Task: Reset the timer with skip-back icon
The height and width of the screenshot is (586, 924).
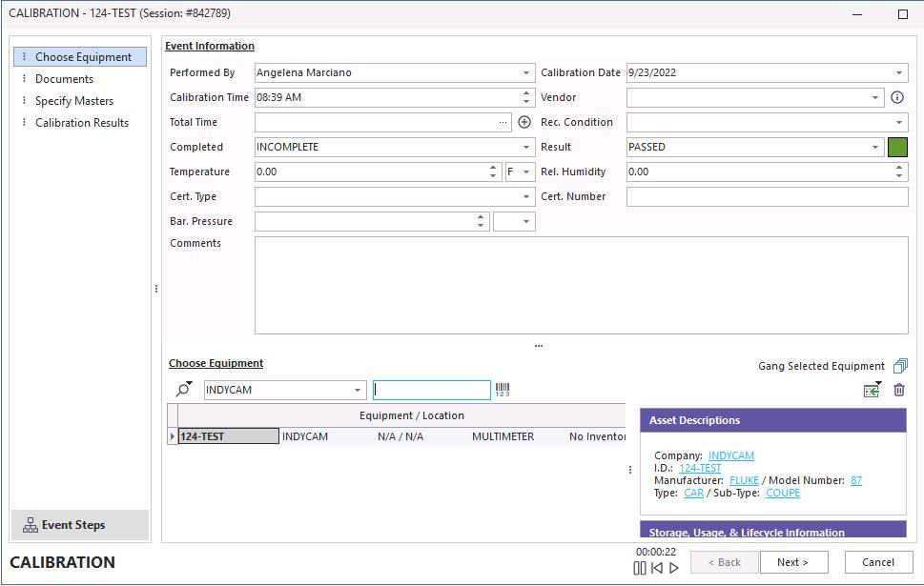Action: tap(657, 568)
